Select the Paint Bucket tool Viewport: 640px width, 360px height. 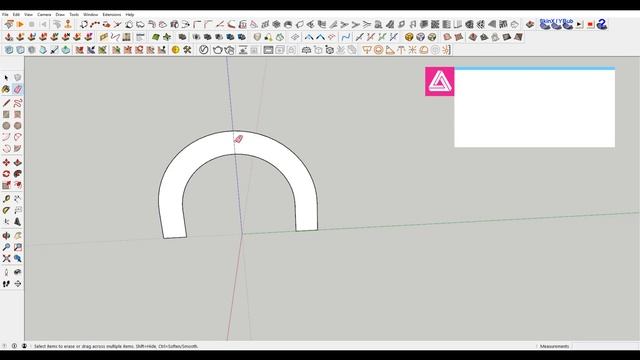(x=6, y=89)
